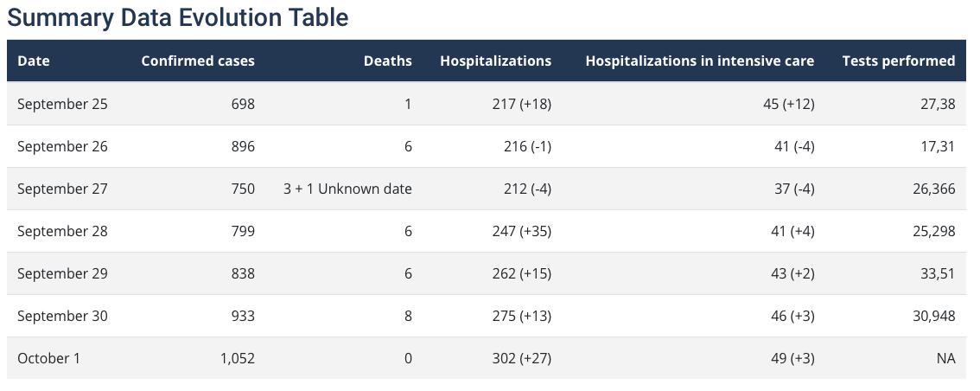Click the Date column header

(x=34, y=61)
